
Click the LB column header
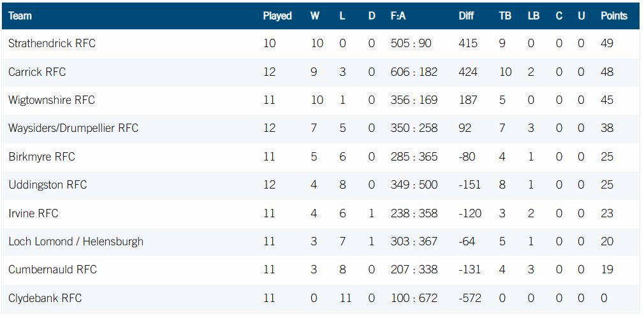coord(534,16)
